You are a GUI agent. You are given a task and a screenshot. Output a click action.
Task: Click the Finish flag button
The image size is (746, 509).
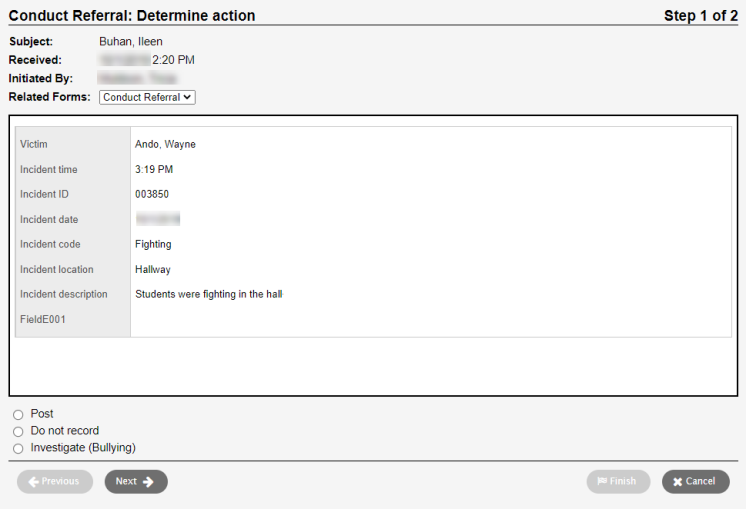tap(617, 482)
